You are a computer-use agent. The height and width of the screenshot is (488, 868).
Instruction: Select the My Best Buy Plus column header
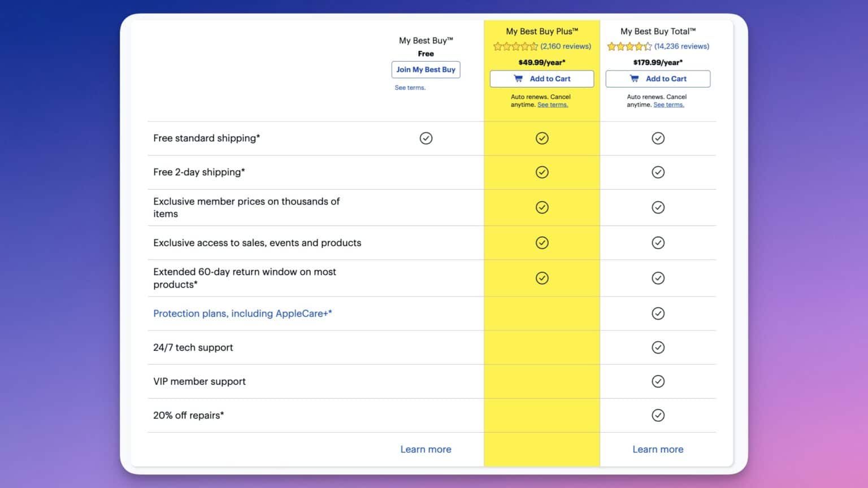pos(541,31)
